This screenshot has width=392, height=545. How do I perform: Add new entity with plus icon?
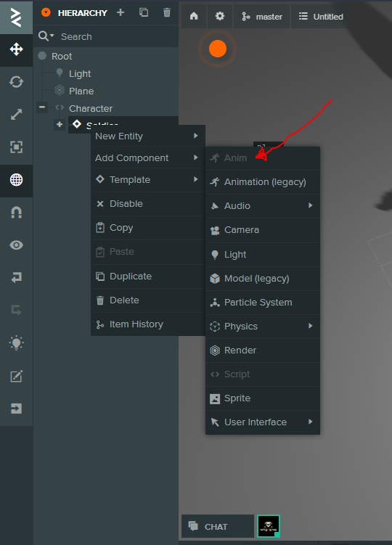[121, 13]
